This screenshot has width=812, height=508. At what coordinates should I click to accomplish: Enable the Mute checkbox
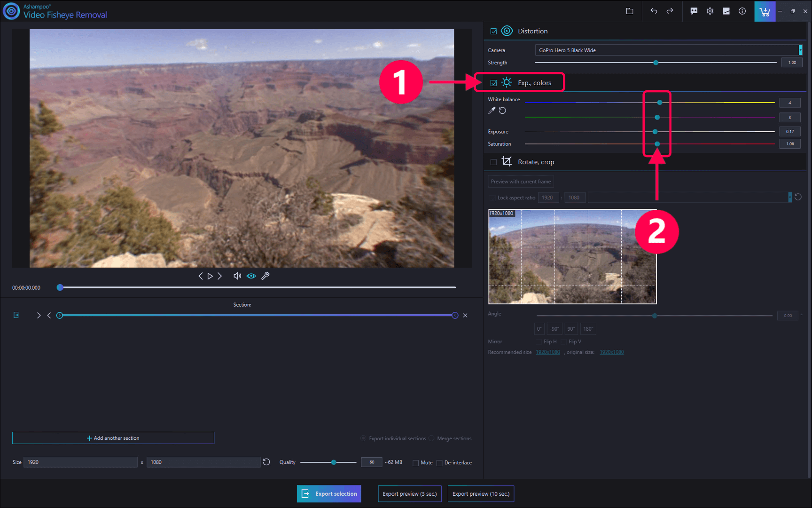coord(415,463)
